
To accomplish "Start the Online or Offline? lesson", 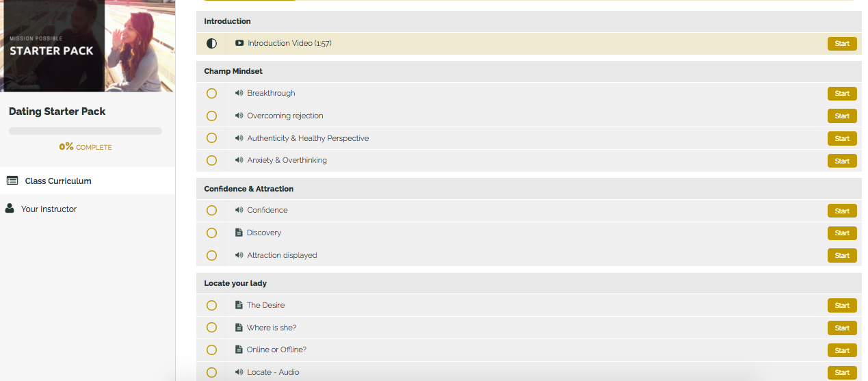I will click(x=842, y=350).
